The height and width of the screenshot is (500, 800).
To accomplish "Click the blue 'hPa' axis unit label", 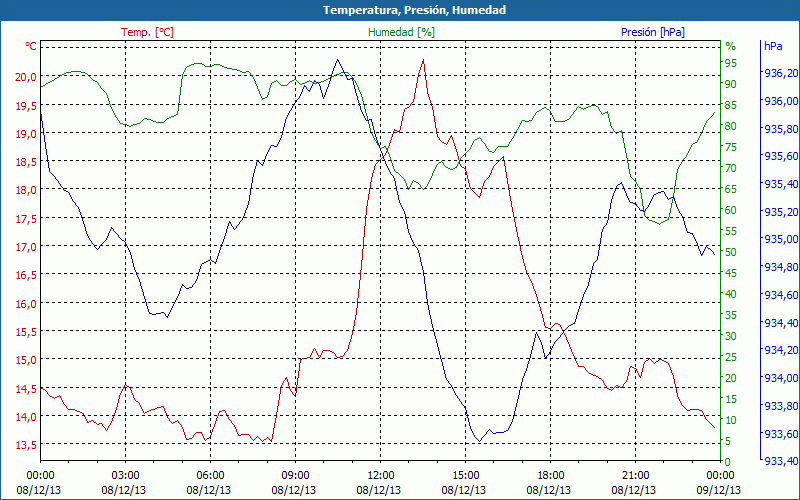I will 773,46.
